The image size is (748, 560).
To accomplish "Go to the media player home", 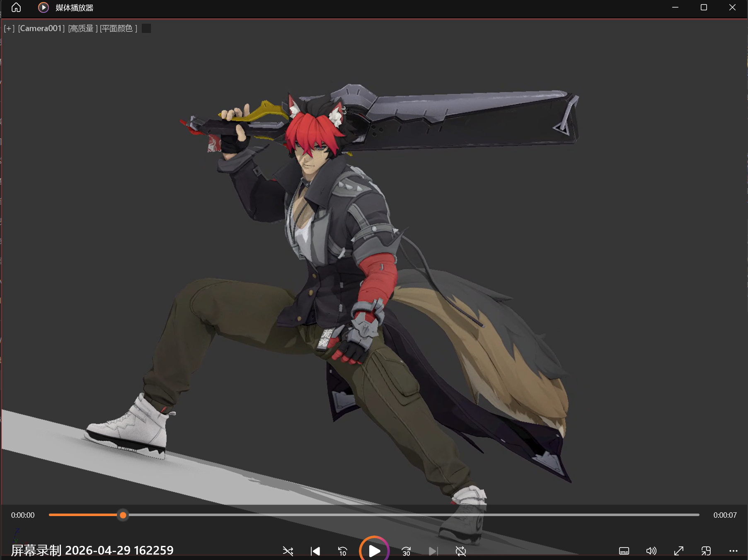I will pyautogui.click(x=16, y=7).
